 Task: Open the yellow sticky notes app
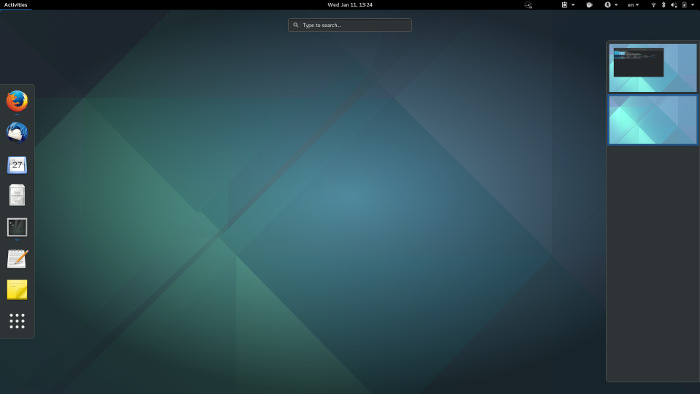click(x=17, y=290)
